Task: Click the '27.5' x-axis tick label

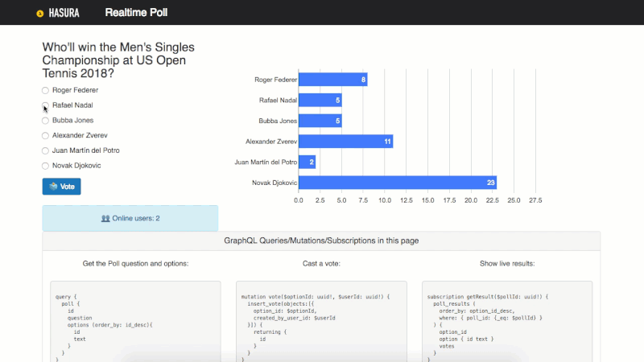Action: coord(535,200)
